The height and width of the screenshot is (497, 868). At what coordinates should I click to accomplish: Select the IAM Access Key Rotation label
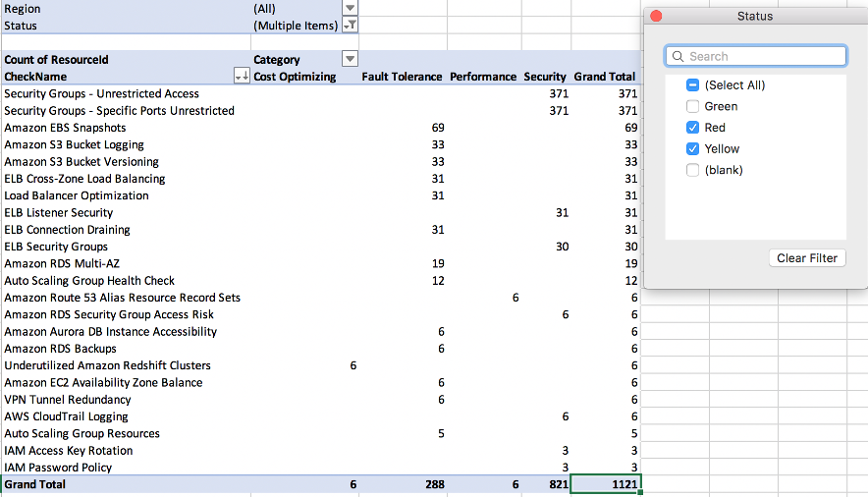pos(68,451)
